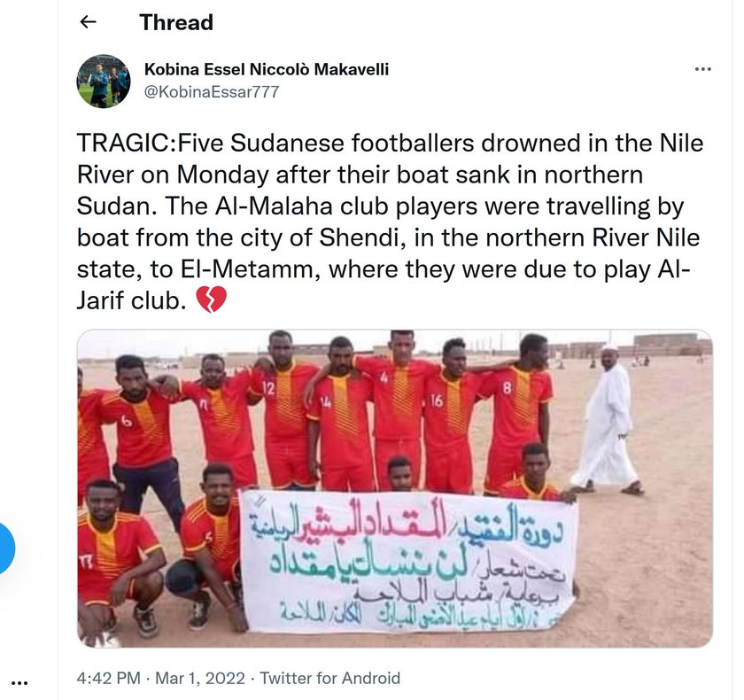Viewport: 744px width, 700px height.
Task: Click the broken heart emoji
Action: pyautogui.click(x=212, y=299)
